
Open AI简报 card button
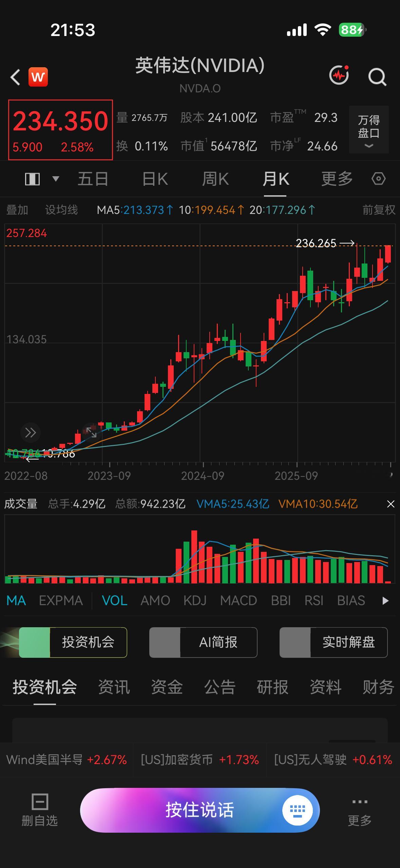click(x=203, y=642)
